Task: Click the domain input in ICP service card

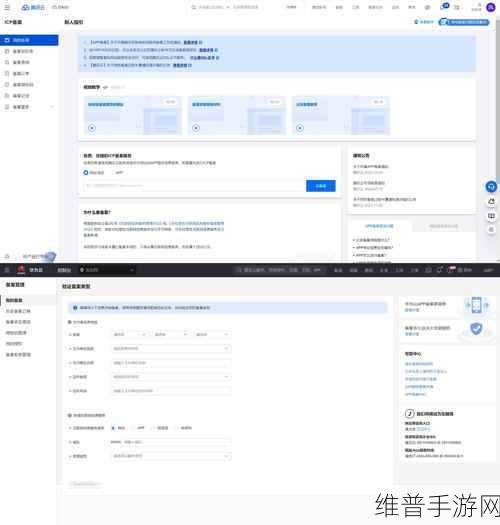Action: coord(194,185)
